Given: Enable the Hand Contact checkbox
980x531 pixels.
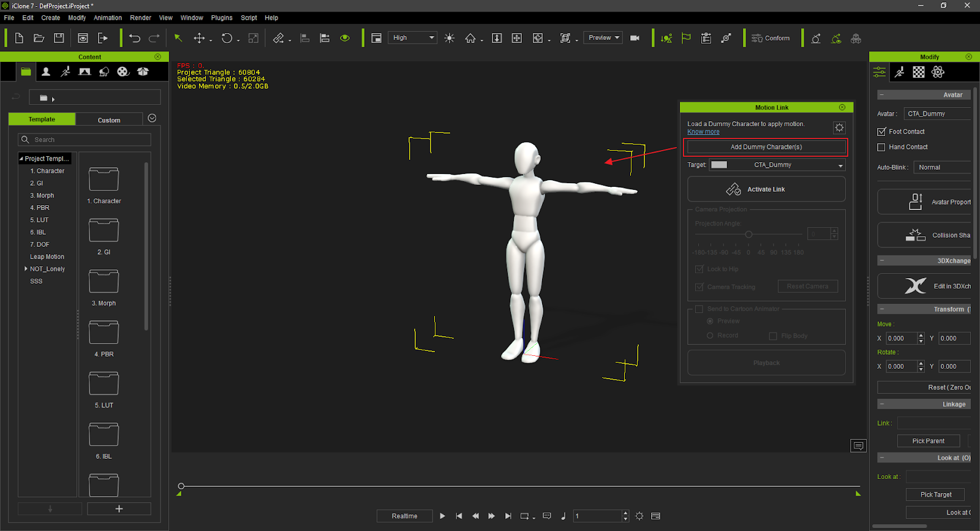Looking at the screenshot, I should [x=881, y=147].
